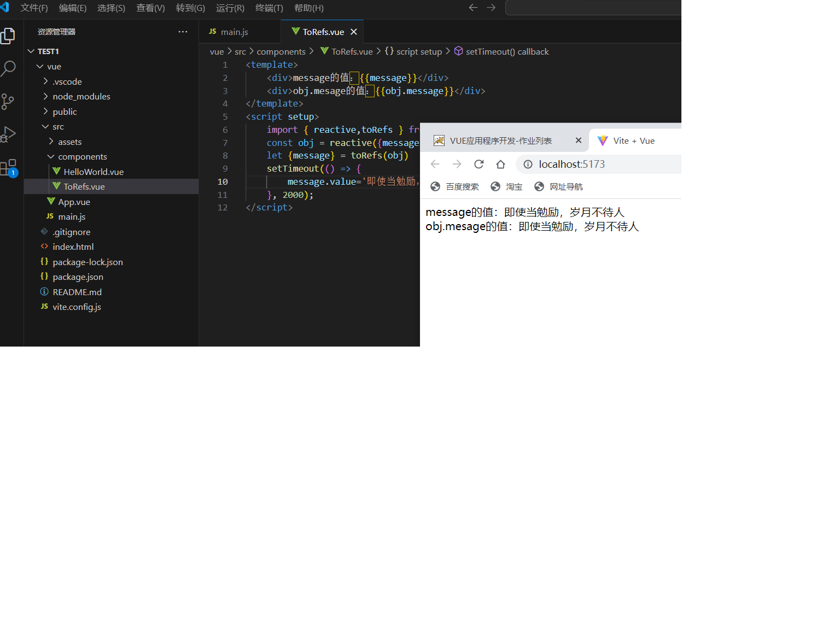Click the browser home button
The image size is (840, 639).
(500, 164)
